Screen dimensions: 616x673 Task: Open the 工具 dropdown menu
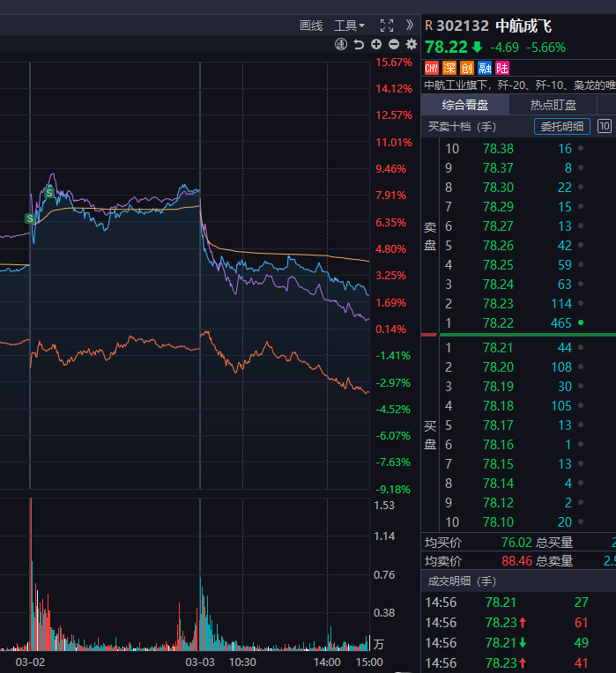pos(349,26)
